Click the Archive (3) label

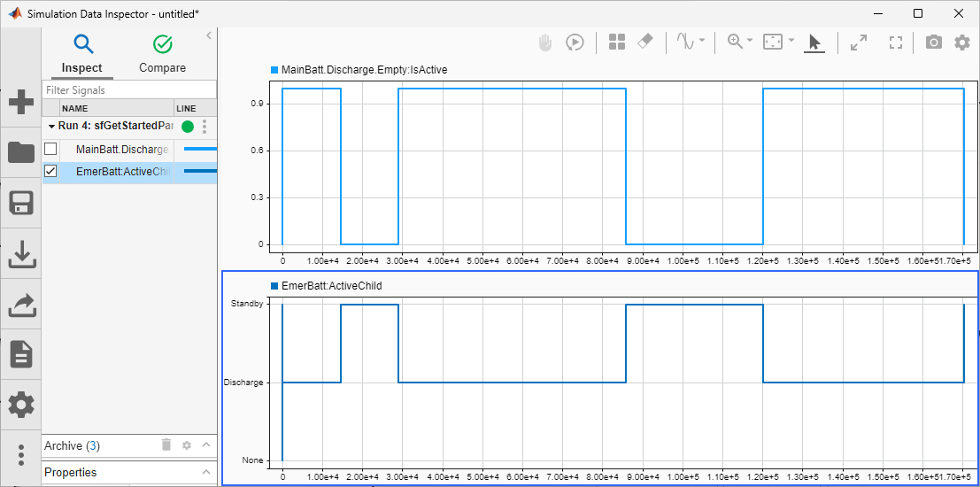coord(72,445)
